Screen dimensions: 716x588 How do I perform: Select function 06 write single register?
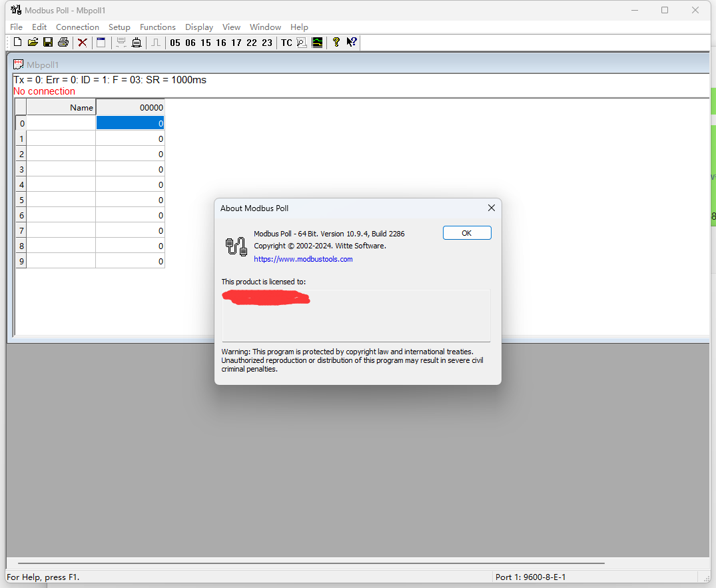coord(190,43)
